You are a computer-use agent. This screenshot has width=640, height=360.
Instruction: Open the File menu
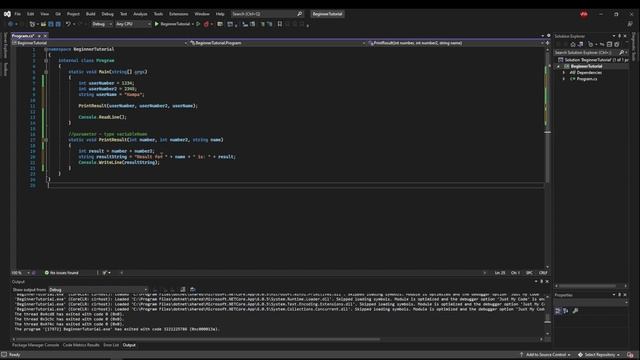(x=18, y=14)
